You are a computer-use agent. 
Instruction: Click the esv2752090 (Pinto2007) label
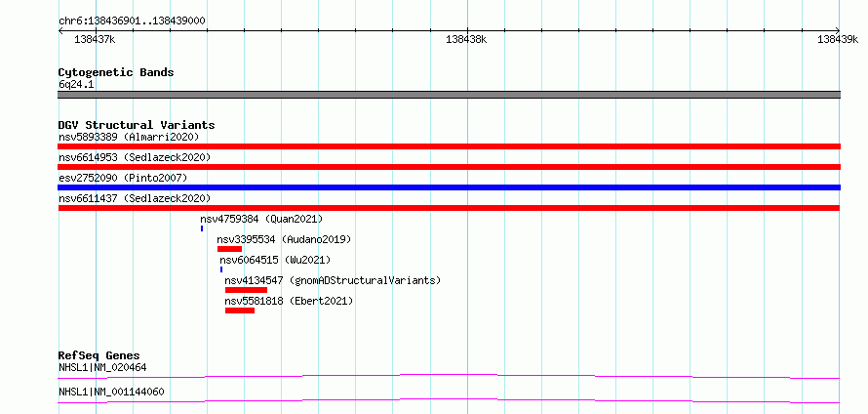[x=123, y=178]
